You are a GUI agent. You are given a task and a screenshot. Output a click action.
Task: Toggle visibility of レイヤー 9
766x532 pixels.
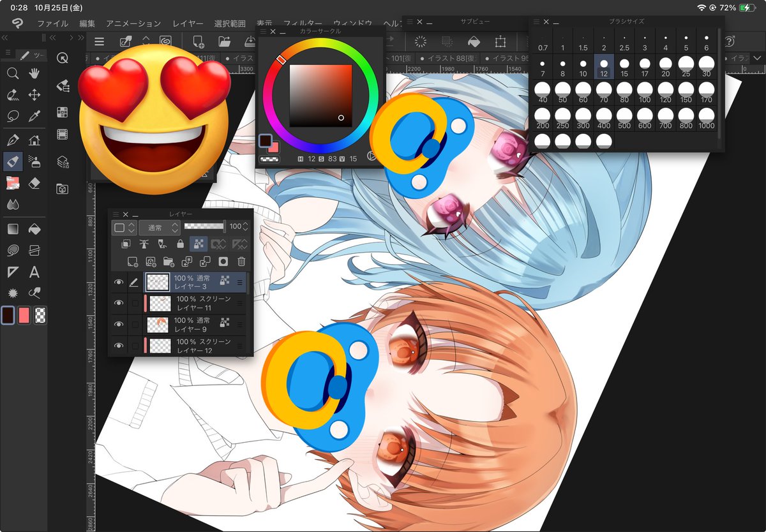tap(118, 325)
